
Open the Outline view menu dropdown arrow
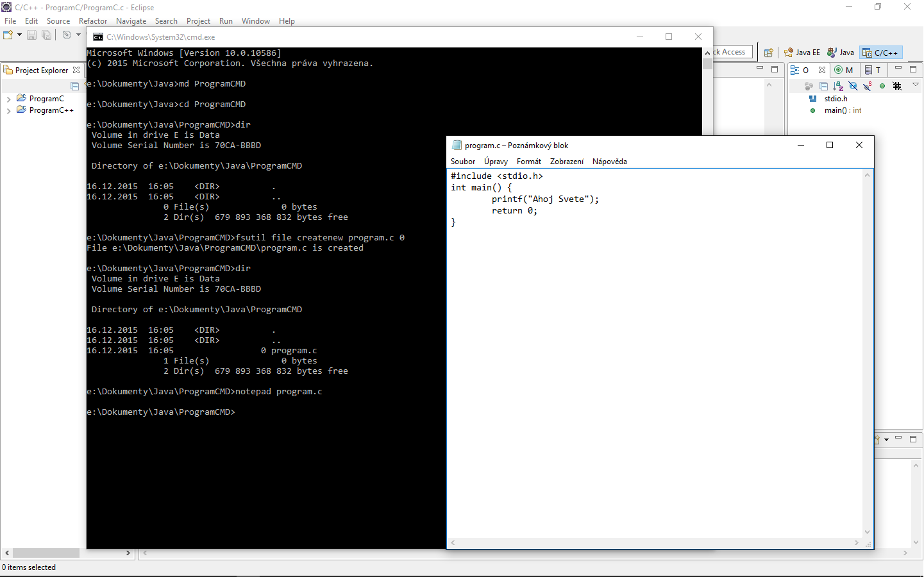(x=915, y=86)
